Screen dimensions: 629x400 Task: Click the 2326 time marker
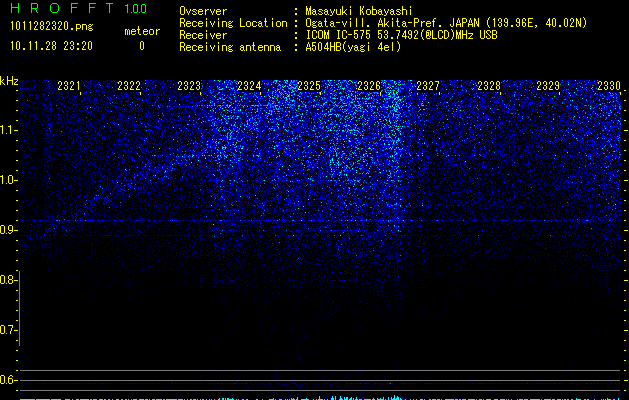[369, 86]
